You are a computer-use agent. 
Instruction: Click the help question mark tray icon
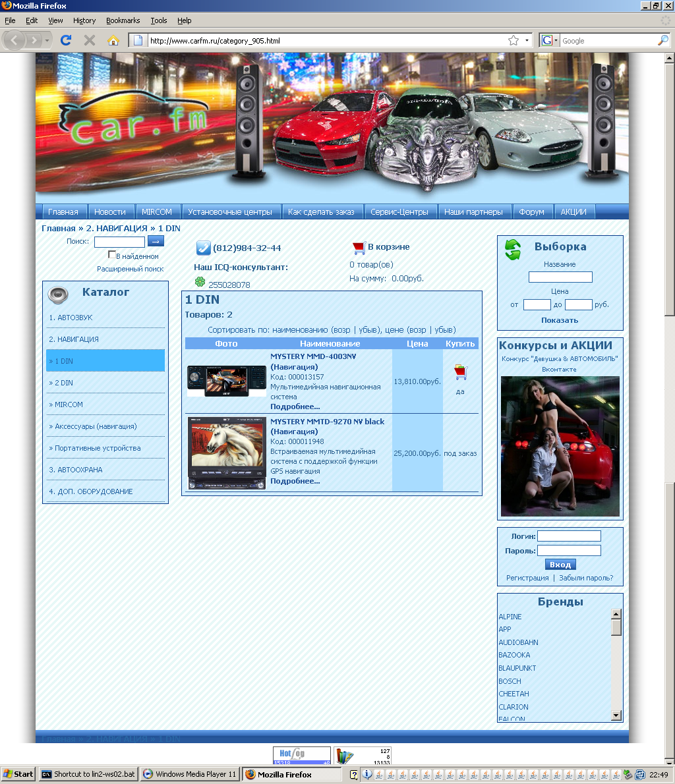[x=354, y=775]
